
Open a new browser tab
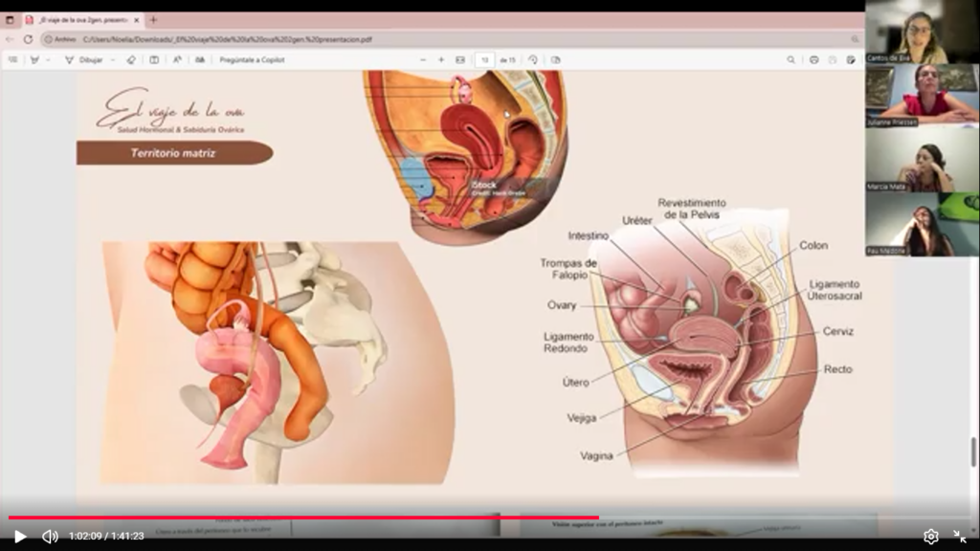pyautogui.click(x=153, y=20)
